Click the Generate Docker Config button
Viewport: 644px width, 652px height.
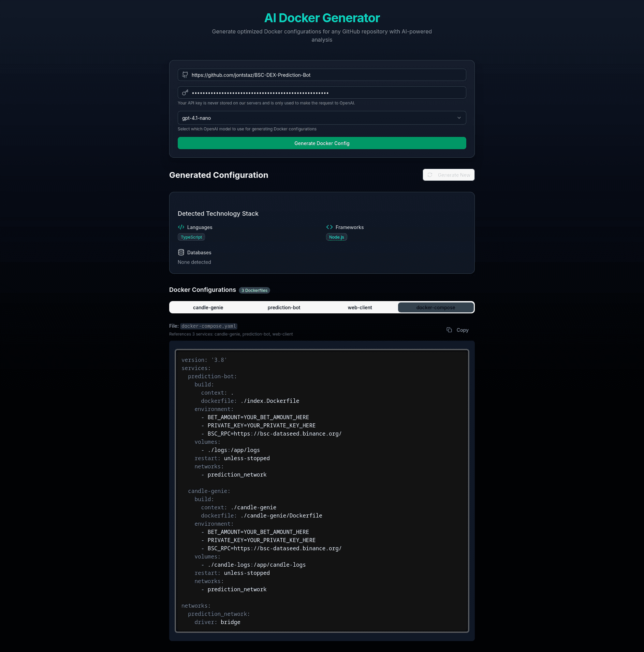point(322,143)
